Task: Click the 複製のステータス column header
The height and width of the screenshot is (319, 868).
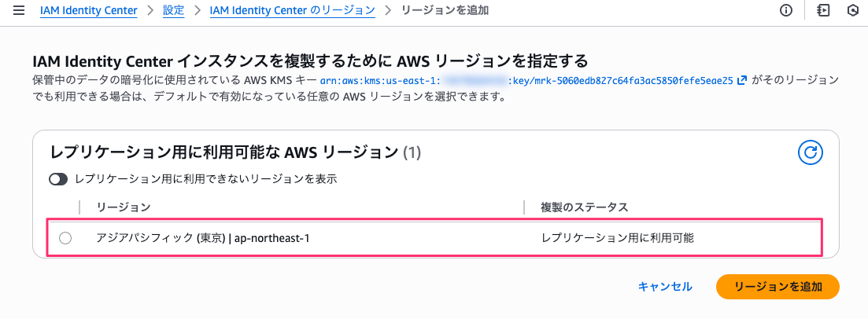Action: coord(584,207)
